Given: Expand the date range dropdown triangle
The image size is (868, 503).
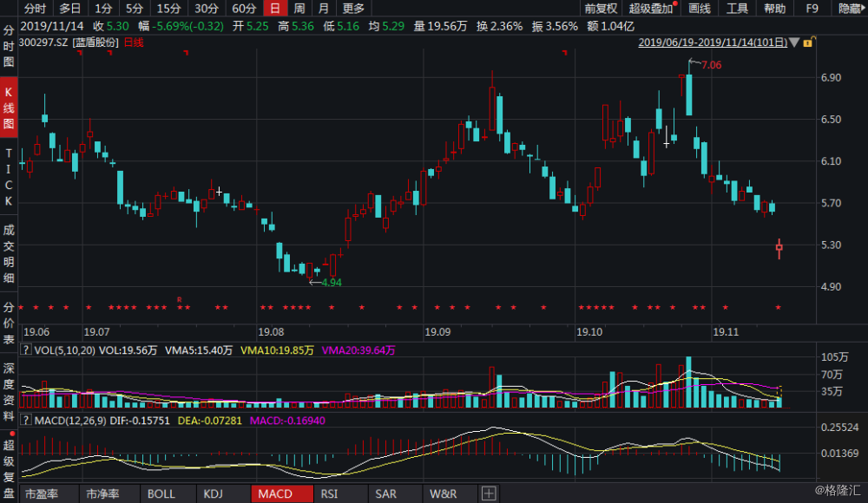Looking at the screenshot, I should click(794, 42).
